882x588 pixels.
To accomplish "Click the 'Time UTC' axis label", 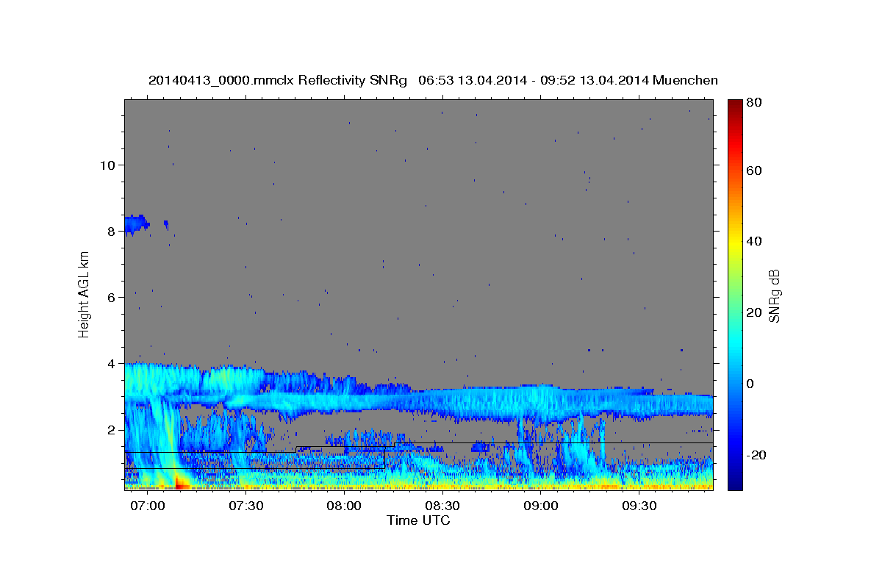I will point(418,520).
